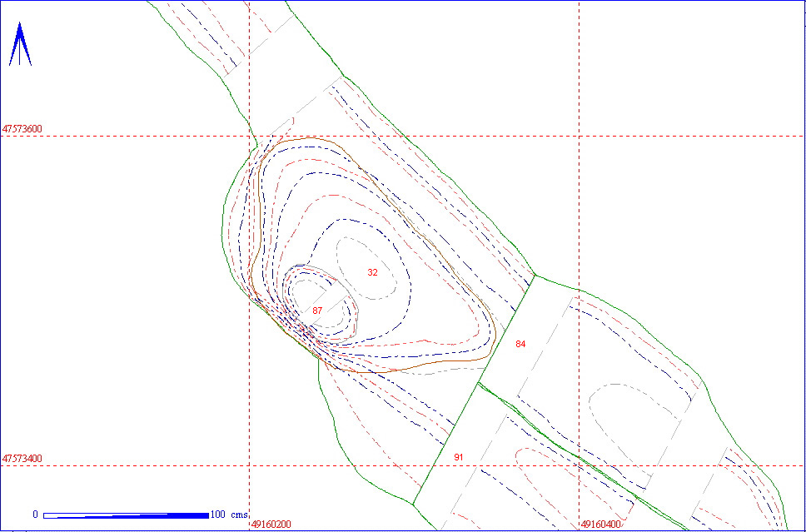Screen dimensions: 806x532
Task: Pick the red label 84
Action: click(520, 344)
